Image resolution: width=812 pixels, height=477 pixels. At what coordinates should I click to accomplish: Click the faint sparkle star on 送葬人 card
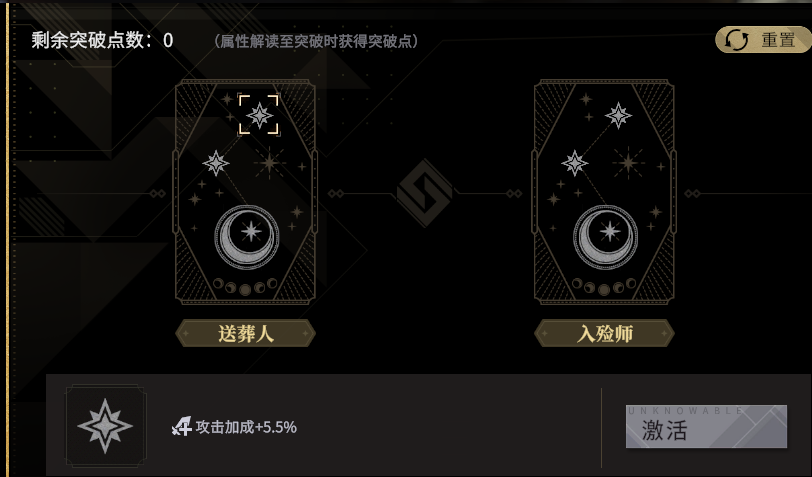(x=269, y=163)
